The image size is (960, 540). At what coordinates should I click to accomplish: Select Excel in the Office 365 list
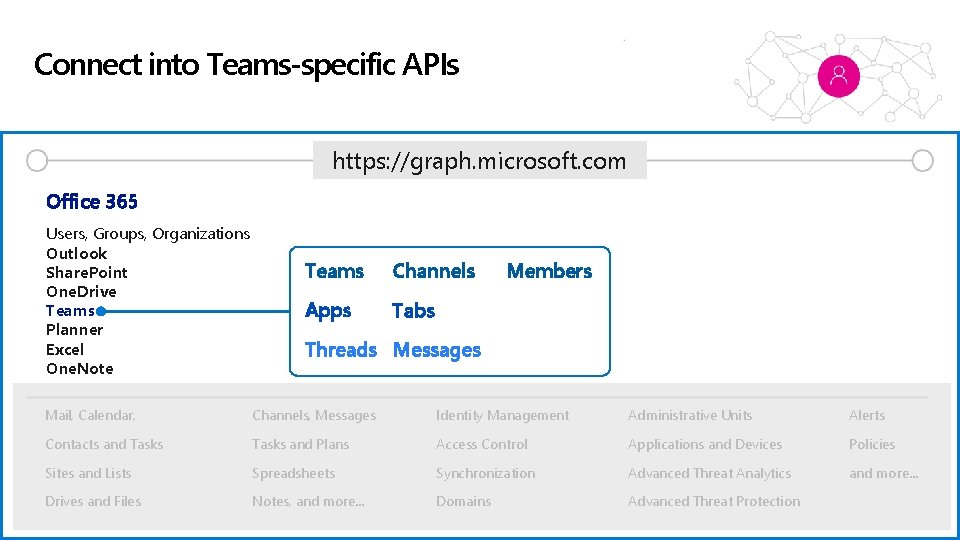point(65,350)
